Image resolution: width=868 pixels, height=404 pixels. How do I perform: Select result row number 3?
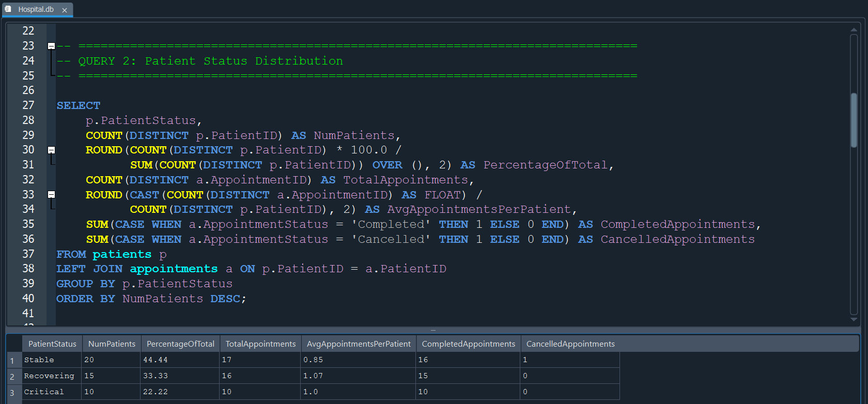click(x=12, y=393)
